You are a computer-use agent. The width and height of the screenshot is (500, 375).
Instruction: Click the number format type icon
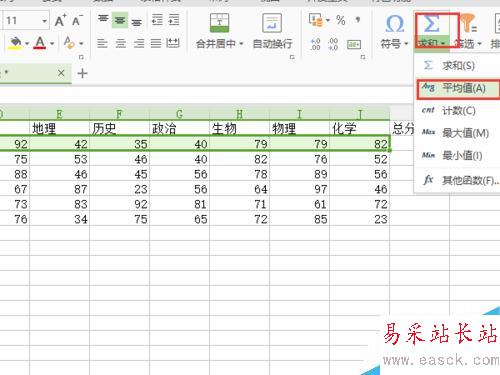(x=354, y=44)
